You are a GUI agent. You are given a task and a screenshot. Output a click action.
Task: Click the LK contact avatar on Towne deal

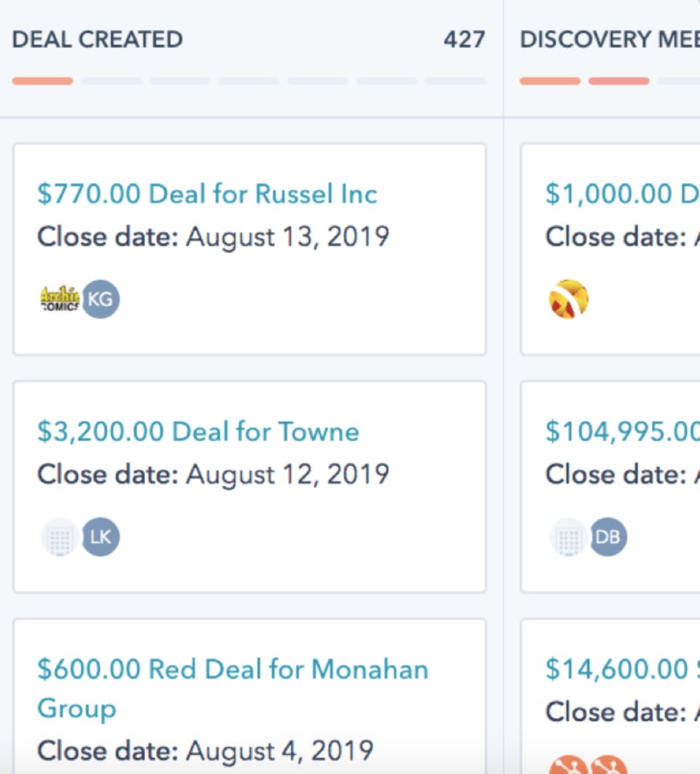(x=100, y=536)
